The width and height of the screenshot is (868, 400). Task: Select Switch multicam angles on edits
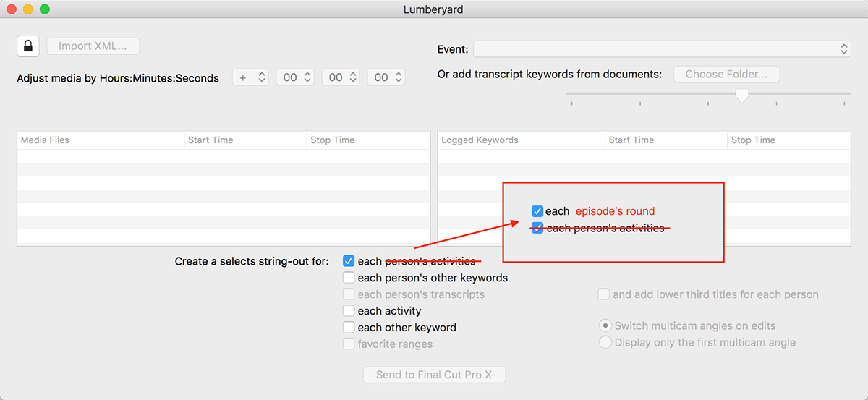point(605,325)
